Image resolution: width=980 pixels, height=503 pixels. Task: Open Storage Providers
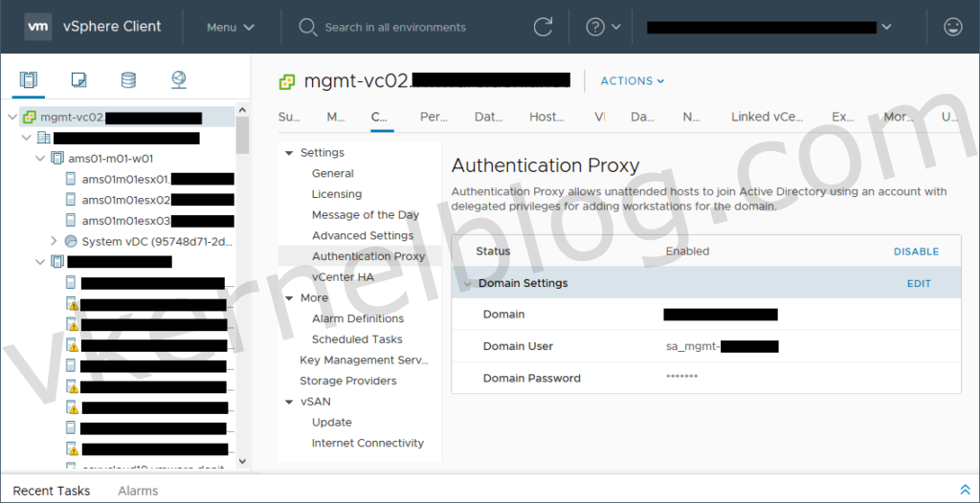click(348, 381)
